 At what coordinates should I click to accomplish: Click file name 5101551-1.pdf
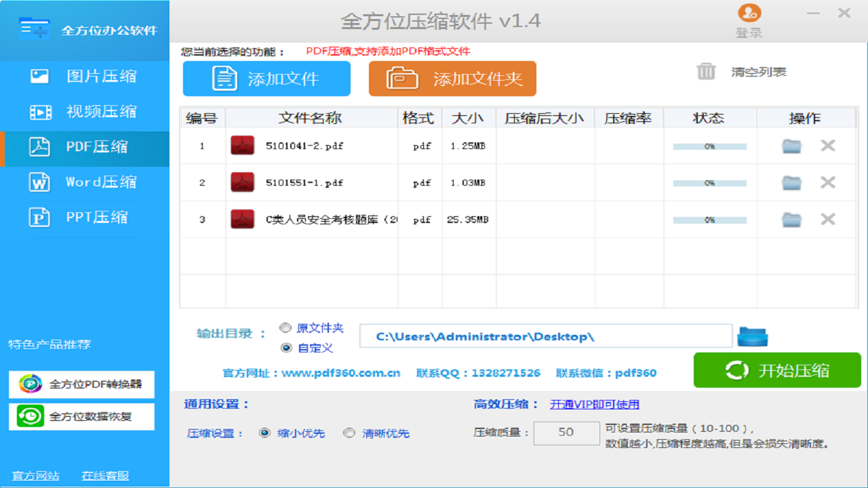pos(304,182)
